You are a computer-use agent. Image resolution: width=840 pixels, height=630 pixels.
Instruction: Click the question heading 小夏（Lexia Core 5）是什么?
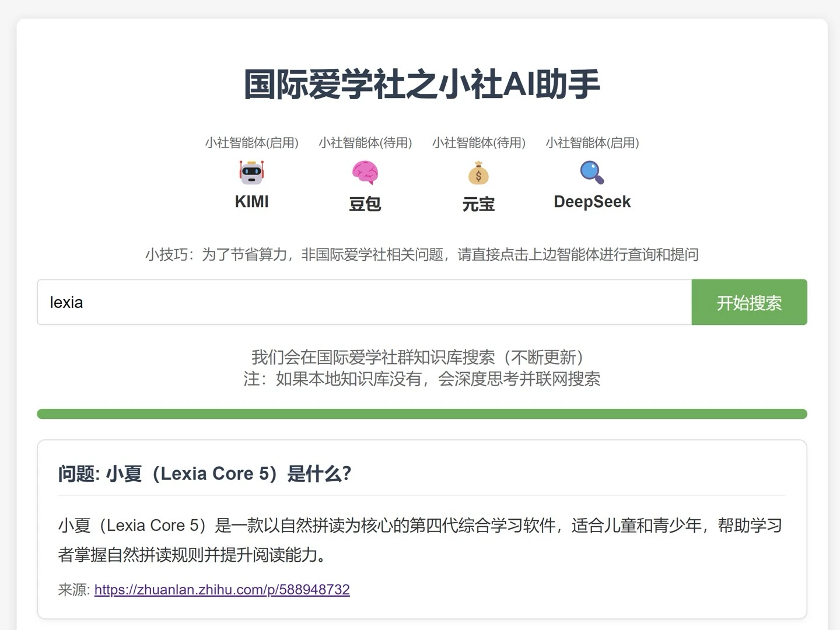tap(205, 474)
